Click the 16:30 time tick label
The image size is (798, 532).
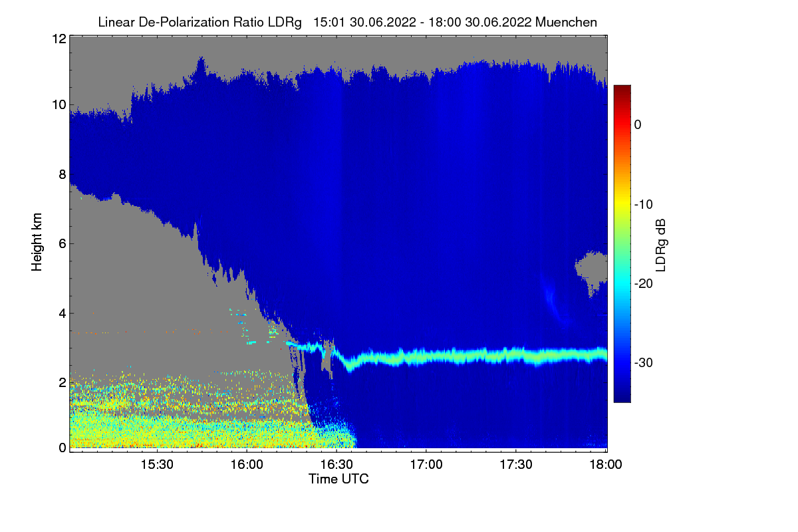coord(336,464)
